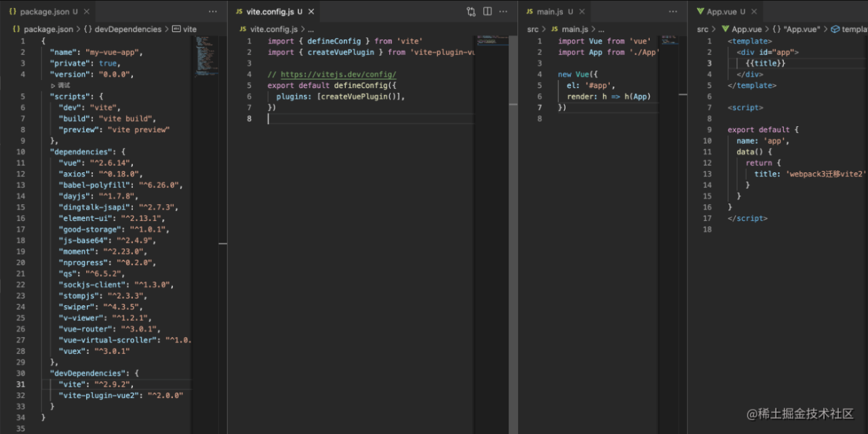868x434 pixels.
Task: Click the JS icon on vite.config.js tab
Action: pyautogui.click(x=239, y=12)
